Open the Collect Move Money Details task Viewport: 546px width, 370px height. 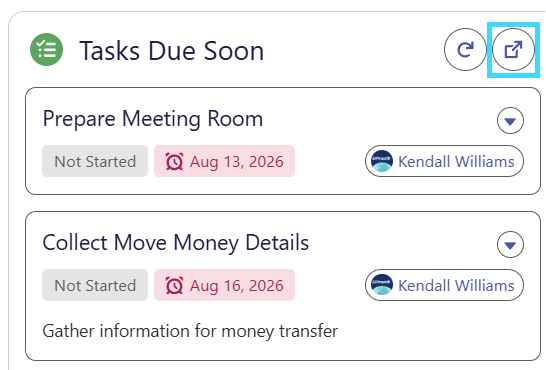coord(176,243)
